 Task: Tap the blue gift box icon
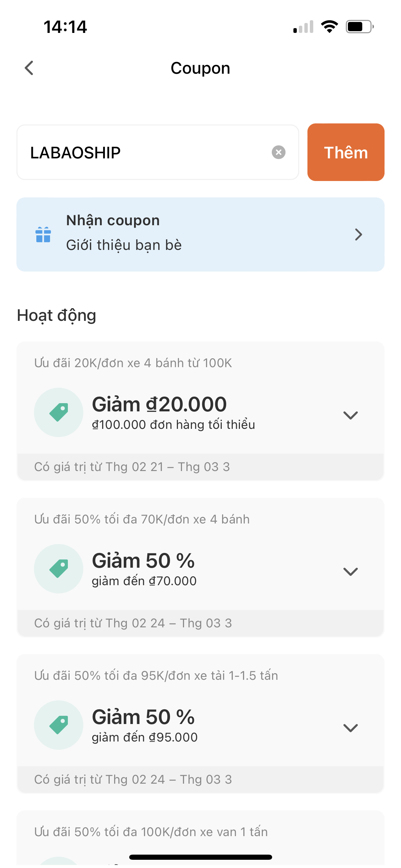tap(43, 234)
